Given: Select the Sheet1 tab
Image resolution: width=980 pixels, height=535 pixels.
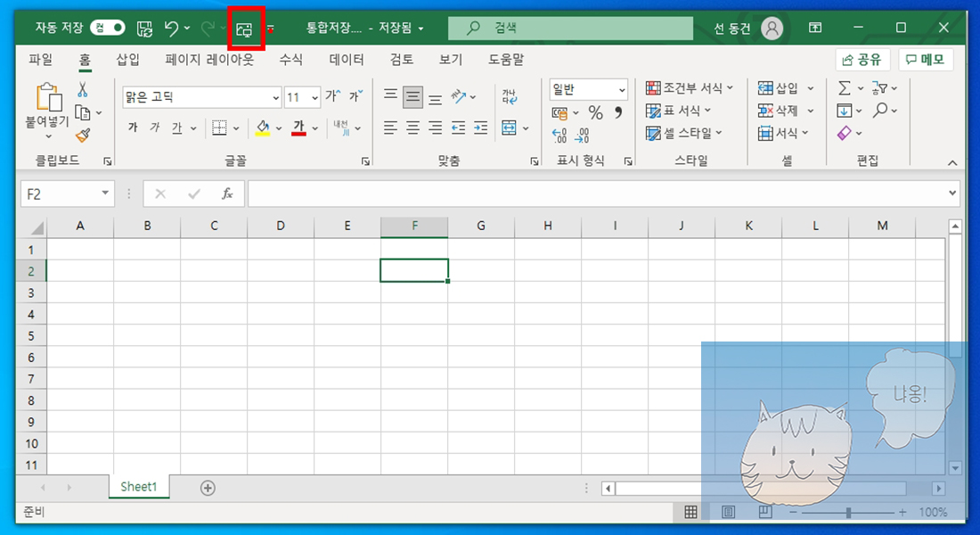Looking at the screenshot, I should [139, 487].
